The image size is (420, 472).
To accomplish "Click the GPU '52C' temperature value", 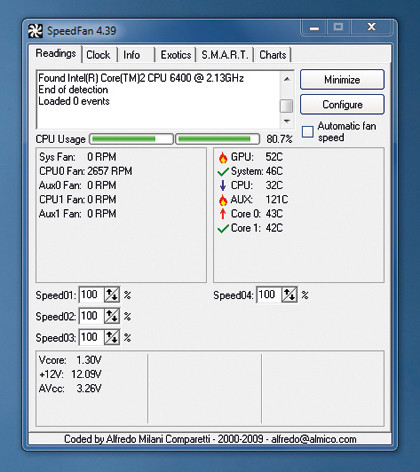I will [274, 157].
